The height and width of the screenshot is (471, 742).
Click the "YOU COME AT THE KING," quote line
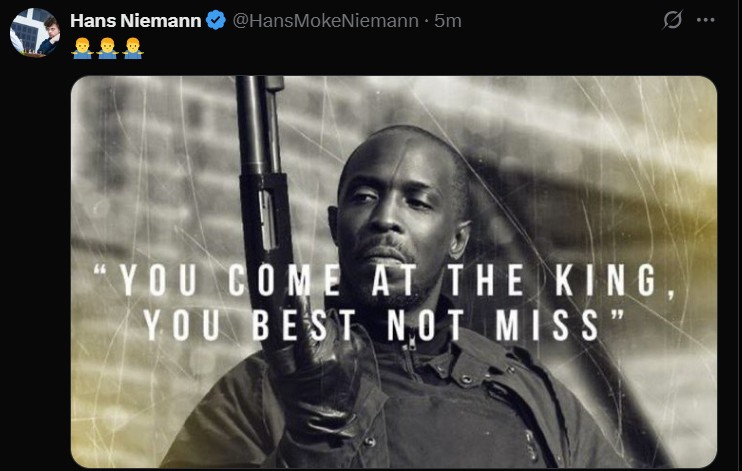384,280
